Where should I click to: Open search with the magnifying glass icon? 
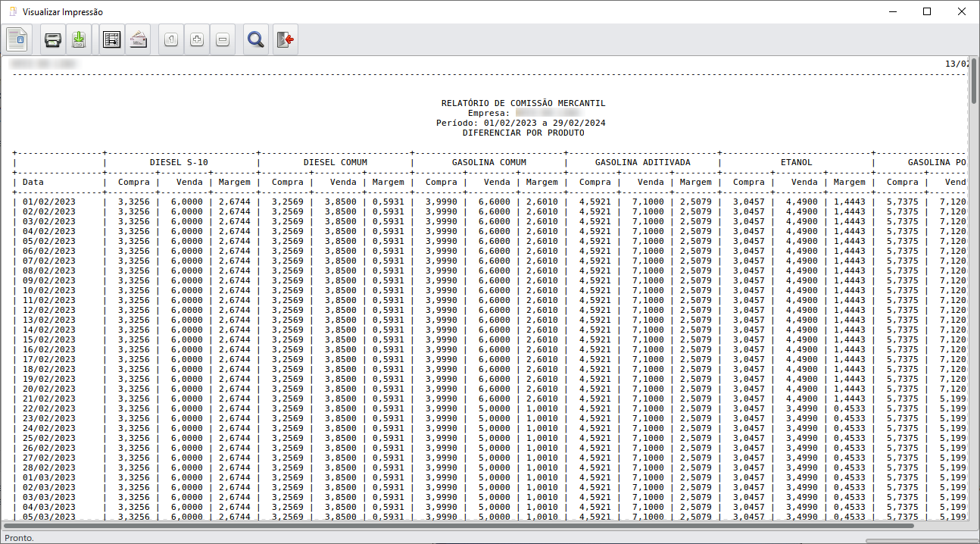click(x=256, y=39)
